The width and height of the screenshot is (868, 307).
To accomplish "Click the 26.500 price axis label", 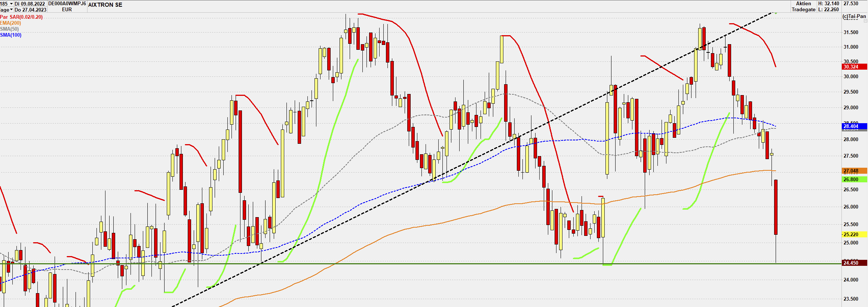I will [x=851, y=190].
